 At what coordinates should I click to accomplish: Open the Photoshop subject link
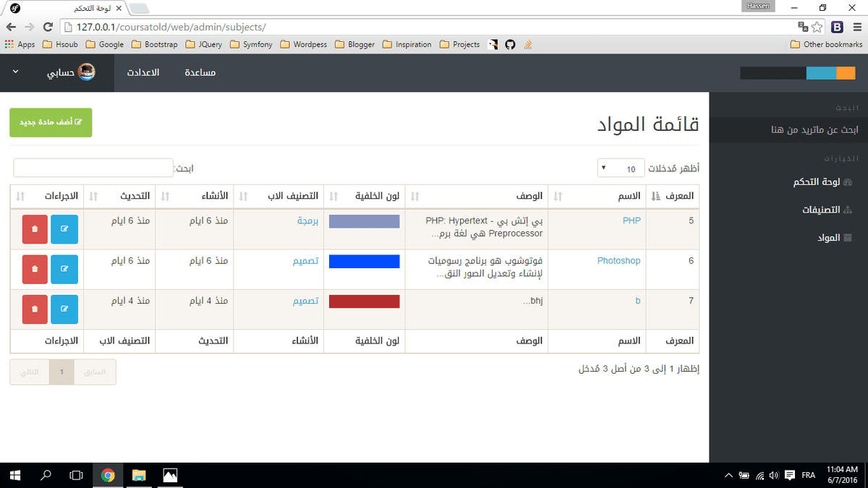pos(618,260)
